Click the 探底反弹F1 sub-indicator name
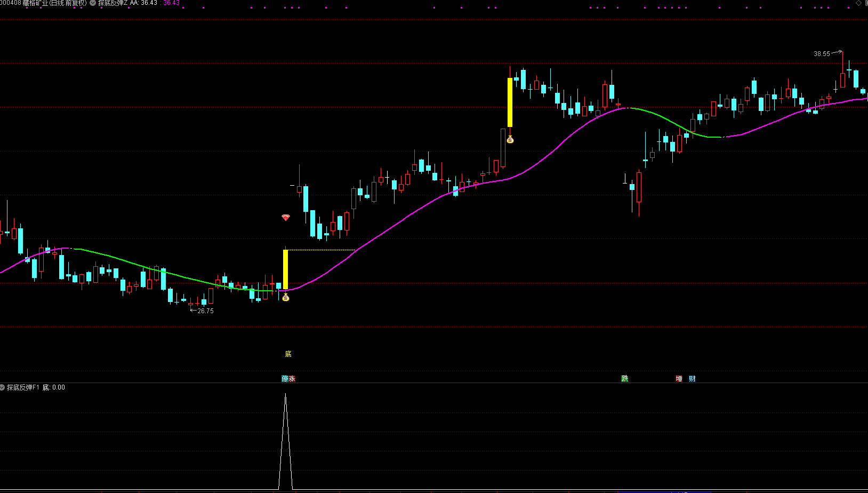Image resolution: width=868 pixels, height=493 pixels. click(x=23, y=387)
